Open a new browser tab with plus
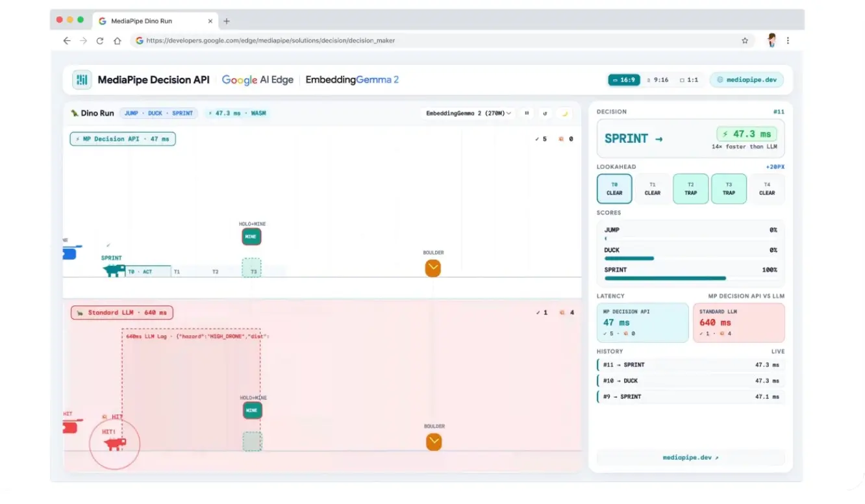The width and height of the screenshot is (865, 504). point(227,21)
